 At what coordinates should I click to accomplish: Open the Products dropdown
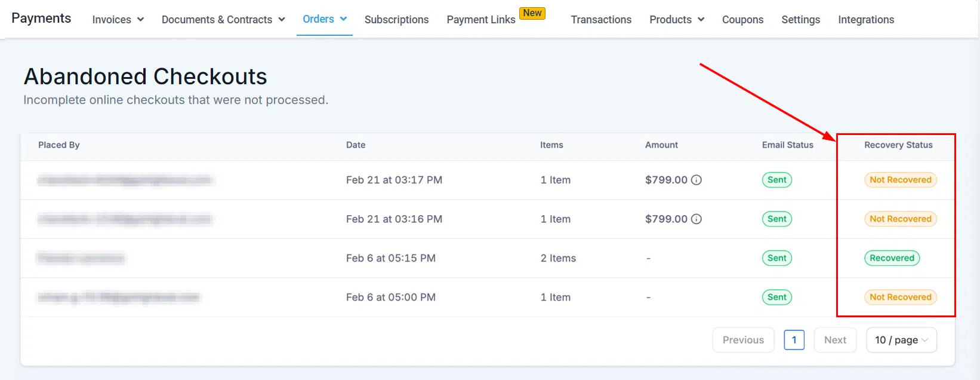point(677,20)
